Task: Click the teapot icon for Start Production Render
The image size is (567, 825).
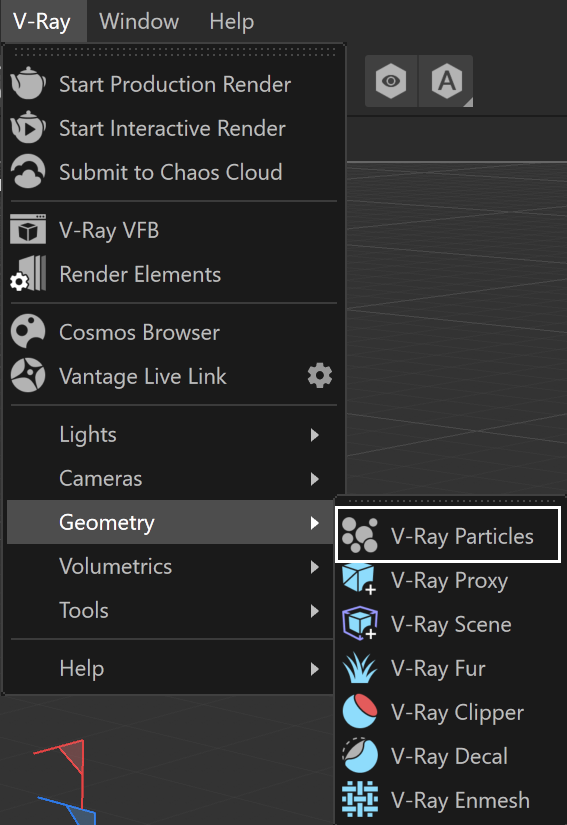Action: 28,83
